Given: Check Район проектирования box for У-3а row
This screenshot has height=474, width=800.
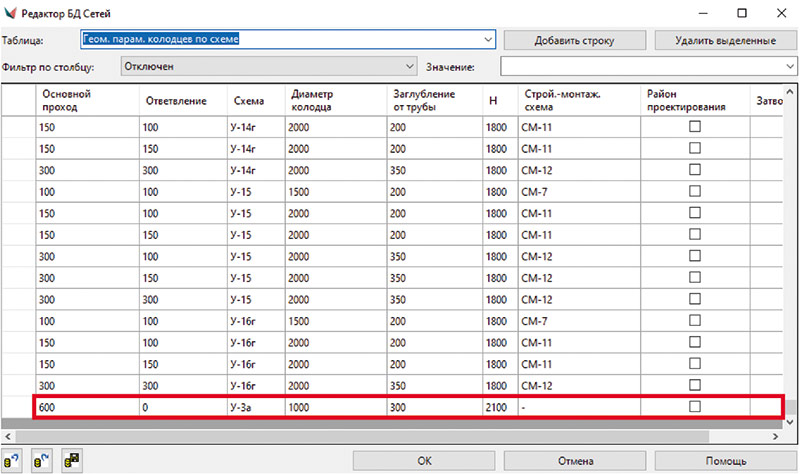Looking at the screenshot, I should (x=694, y=407).
